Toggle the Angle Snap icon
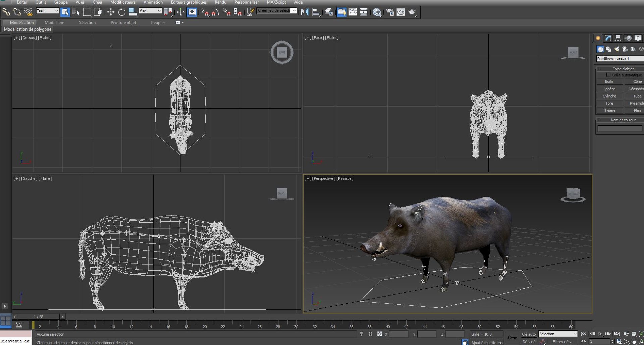 pyautogui.click(x=216, y=12)
